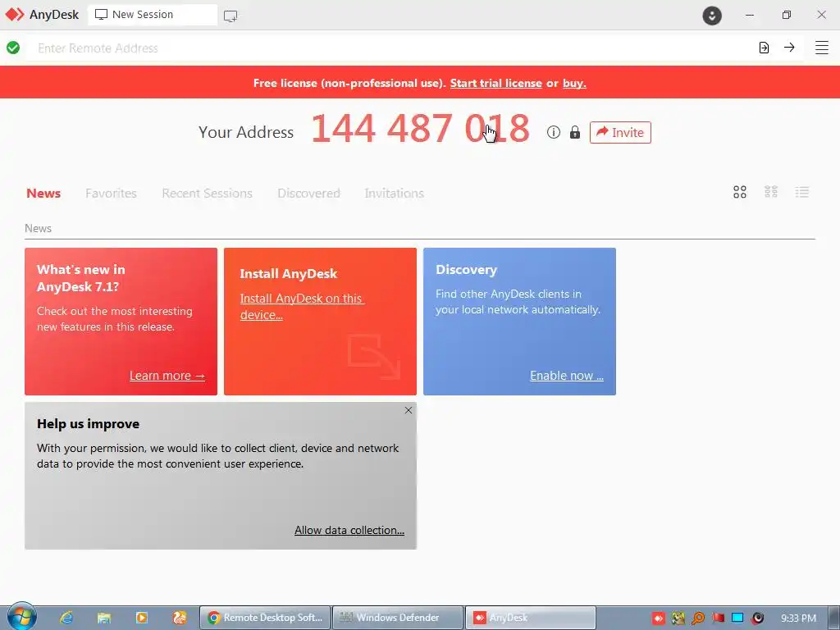Switch to the News tab
The image size is (840, 630).
pos(43,193)
